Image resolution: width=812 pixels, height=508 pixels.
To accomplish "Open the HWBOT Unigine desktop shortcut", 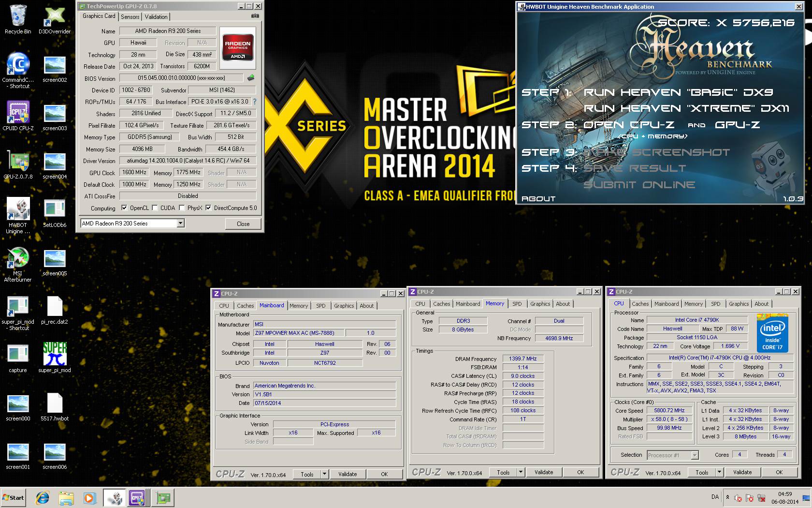I will point(18,216).
